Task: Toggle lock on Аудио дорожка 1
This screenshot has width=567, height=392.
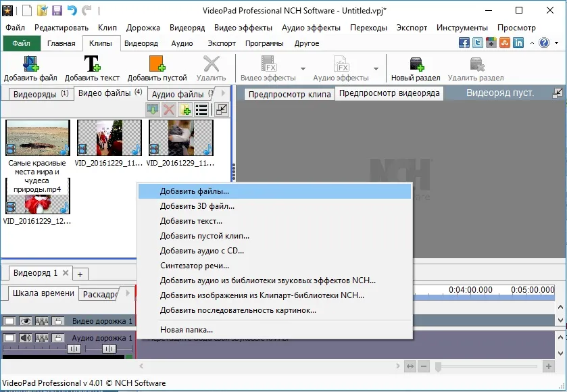Action: [58, 338]
